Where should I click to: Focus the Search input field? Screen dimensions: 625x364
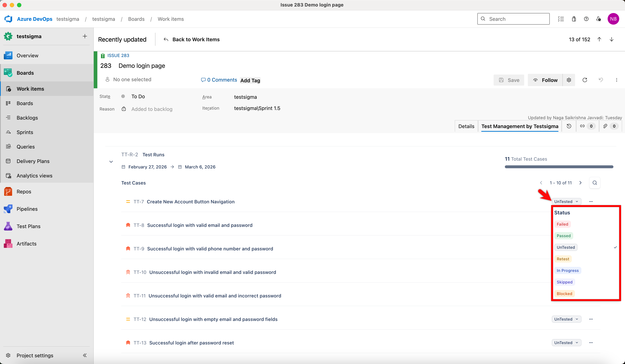click(513, 19)
